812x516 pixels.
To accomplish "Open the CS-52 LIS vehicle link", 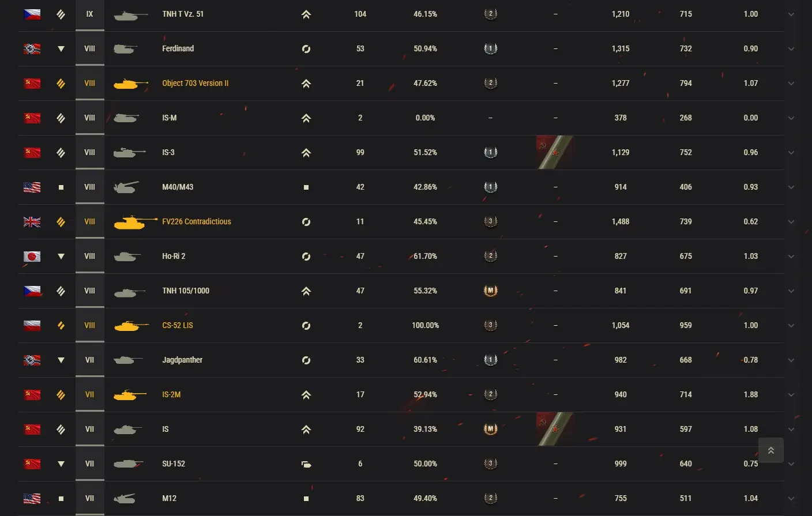I will click(x=178, y=326).
